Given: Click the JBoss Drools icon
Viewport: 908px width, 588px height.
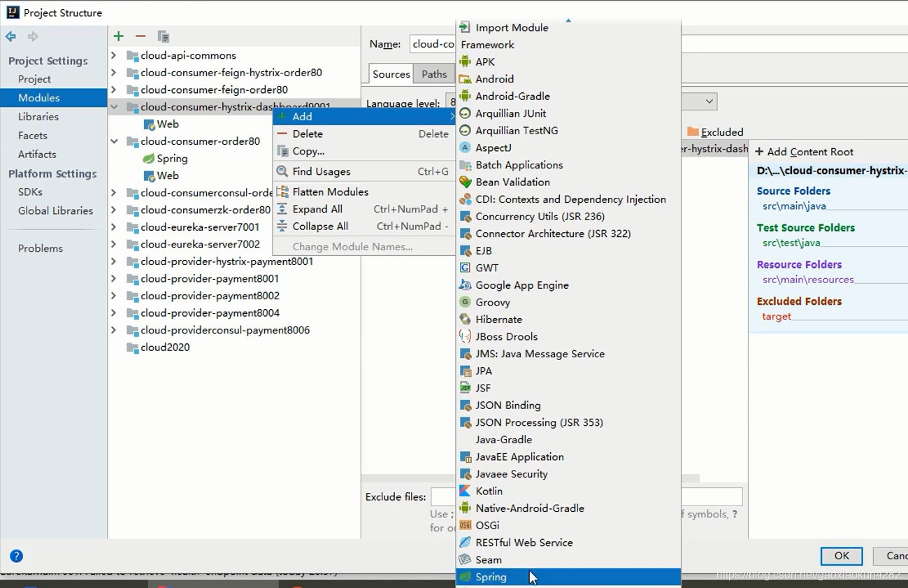Looking at the screenshot, I should [465, 336].
